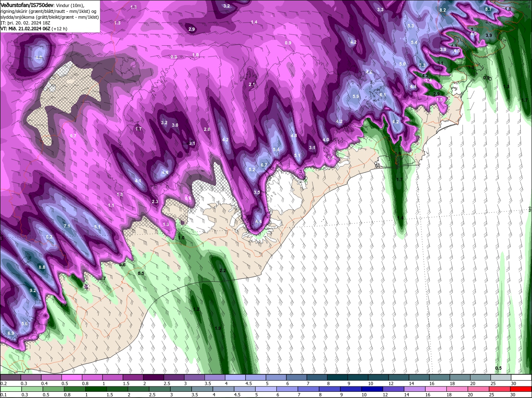
Task: Select the 7.1 value label on the map
Action: (66, 226)
